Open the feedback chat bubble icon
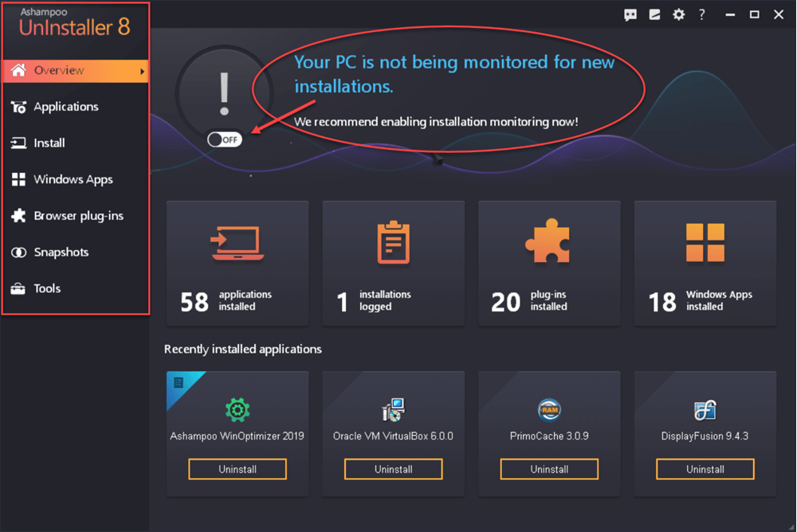 coord(630,15)
